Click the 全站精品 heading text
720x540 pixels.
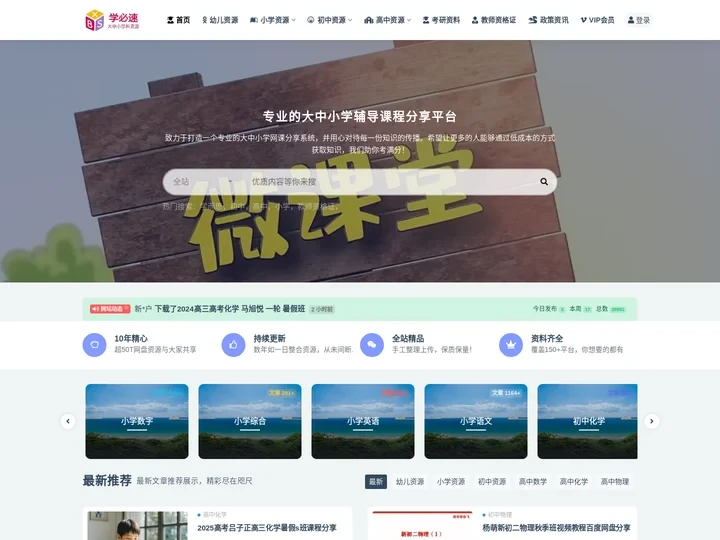click(408, 338)
